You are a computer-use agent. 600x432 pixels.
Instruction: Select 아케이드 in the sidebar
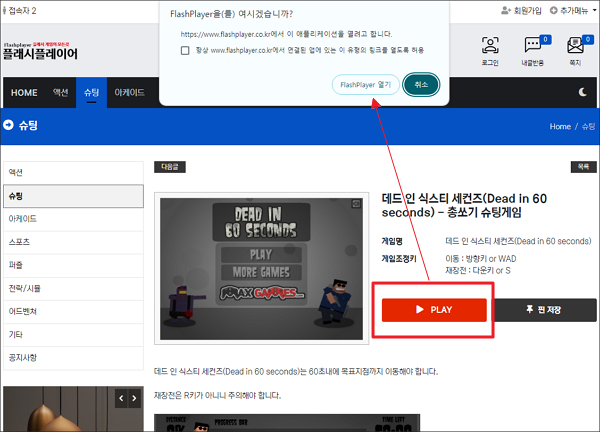[73, 219]
